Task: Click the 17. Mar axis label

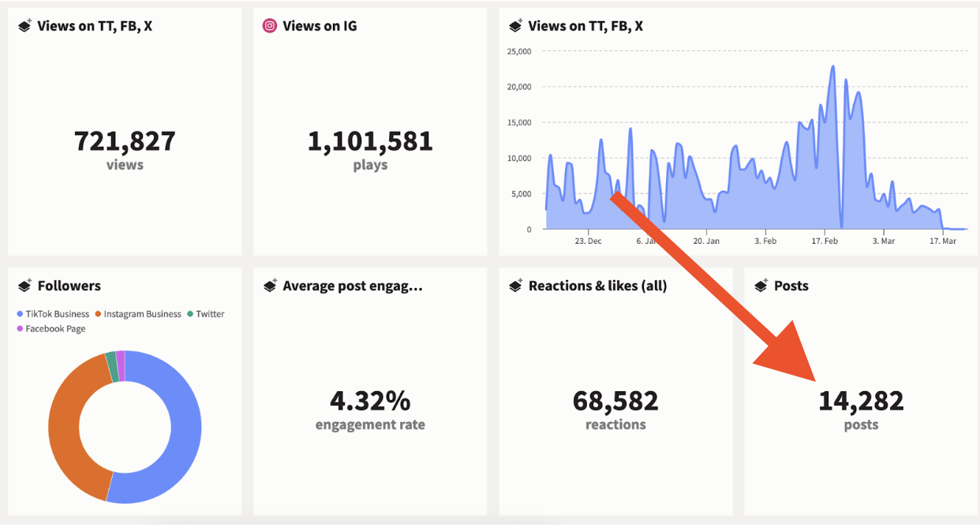Action: [942, 241]
